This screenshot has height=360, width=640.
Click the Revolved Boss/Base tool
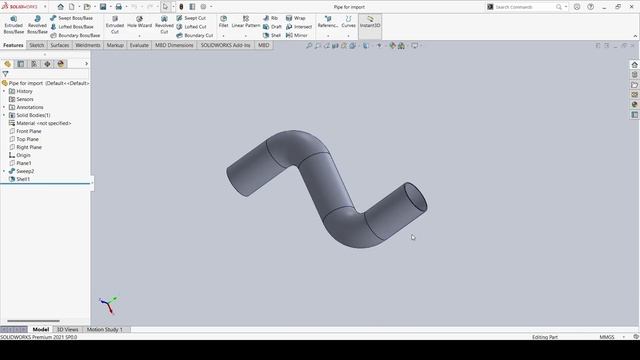tap(37, 25)
